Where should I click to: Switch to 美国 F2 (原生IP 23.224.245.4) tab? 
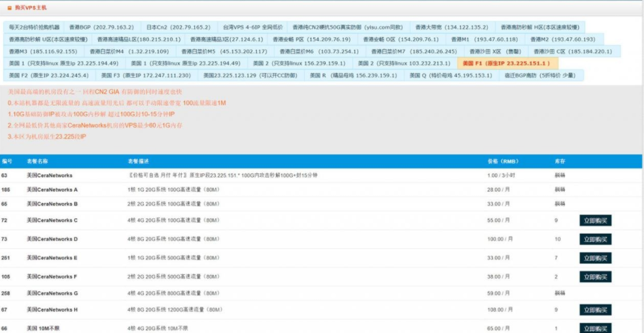coord(46,76)
